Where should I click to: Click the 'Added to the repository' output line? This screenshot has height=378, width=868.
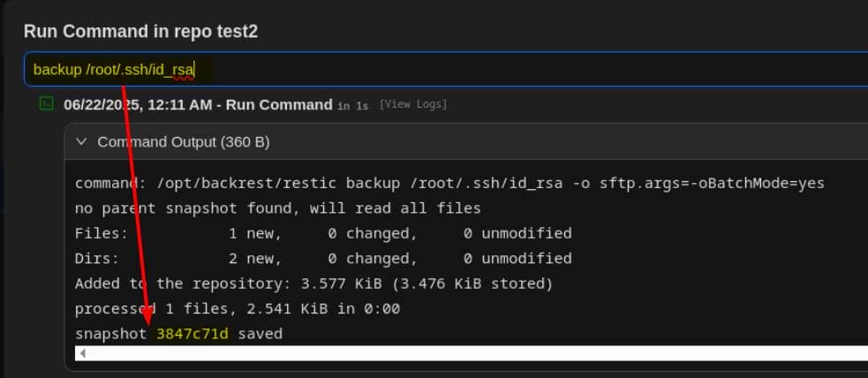coord(313,283)
